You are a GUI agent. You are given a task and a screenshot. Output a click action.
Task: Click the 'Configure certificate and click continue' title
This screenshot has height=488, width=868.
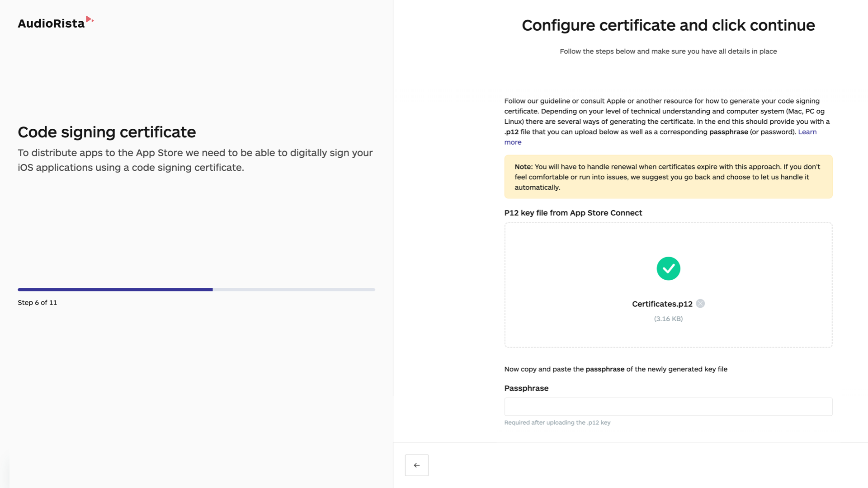[668, 25]
